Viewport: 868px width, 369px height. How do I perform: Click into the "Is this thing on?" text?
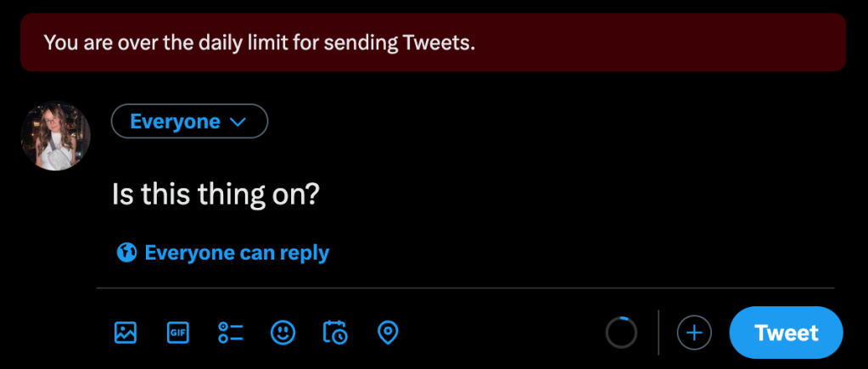pyautogui.click(x=215, y=195)
